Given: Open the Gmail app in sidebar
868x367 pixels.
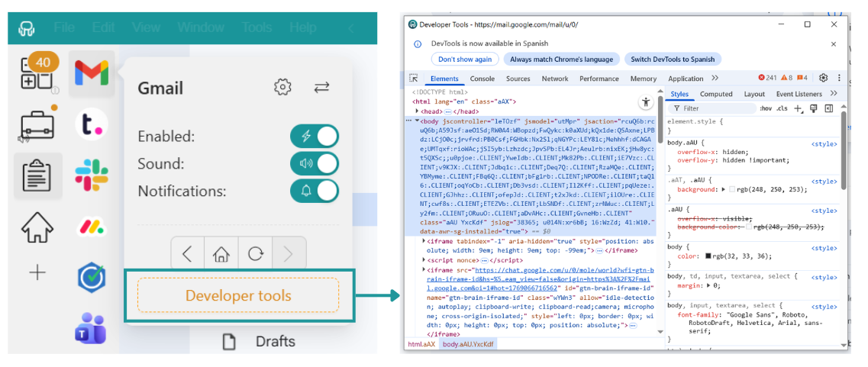Looking at the screenshot, I should [92, 73].
